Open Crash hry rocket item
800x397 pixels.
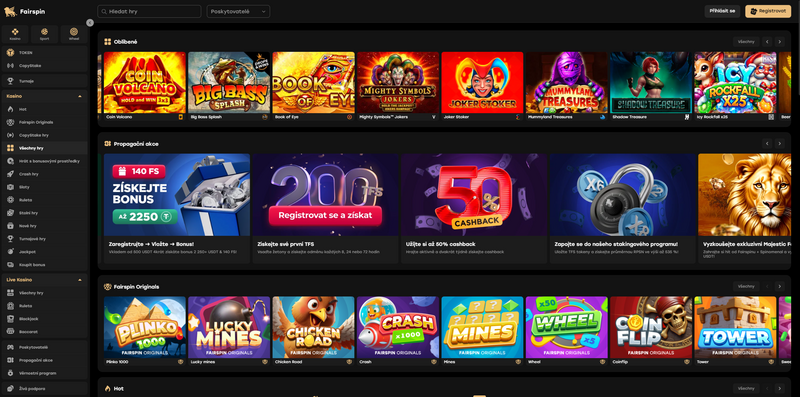[x=44, y=174]
